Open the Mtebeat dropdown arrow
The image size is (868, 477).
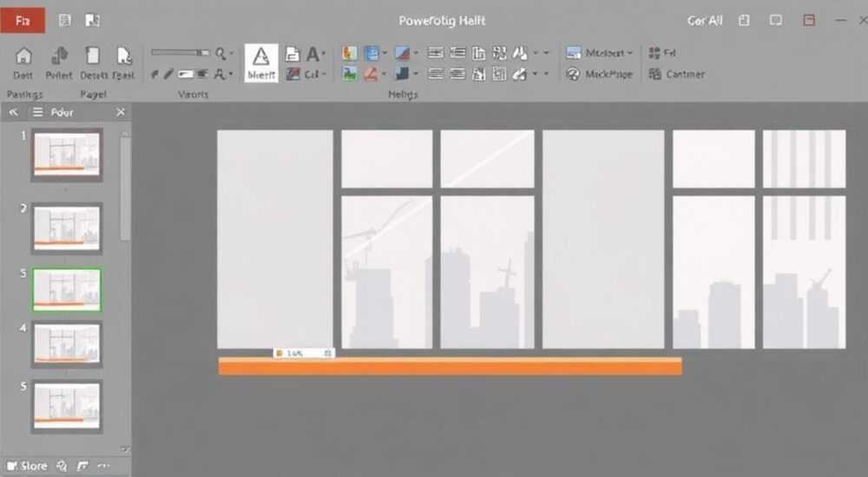click(629, 53)
